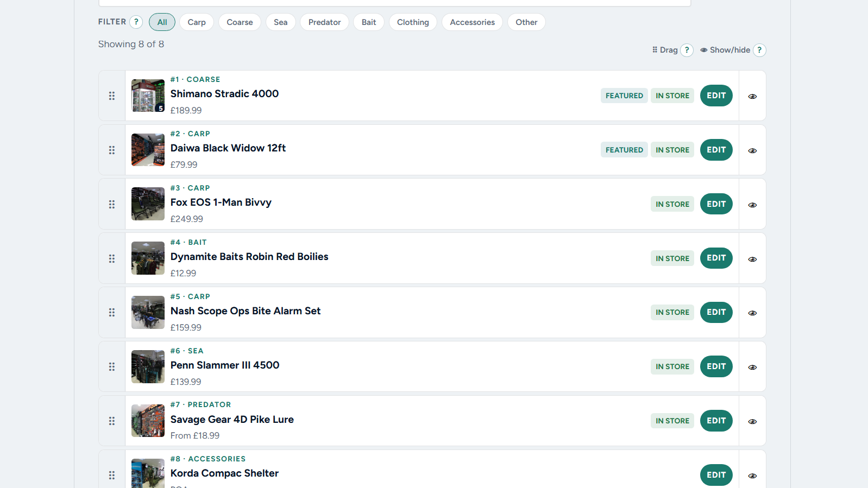Open the Show/hide help question mark

(x=759, y=50)
